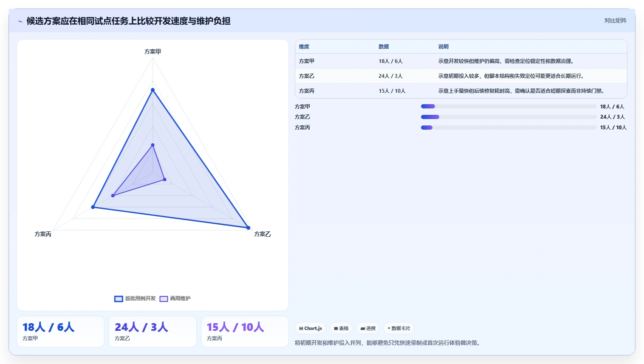Click the 方案乙 description text in table
644x364 pixels.
coord(511,76)
